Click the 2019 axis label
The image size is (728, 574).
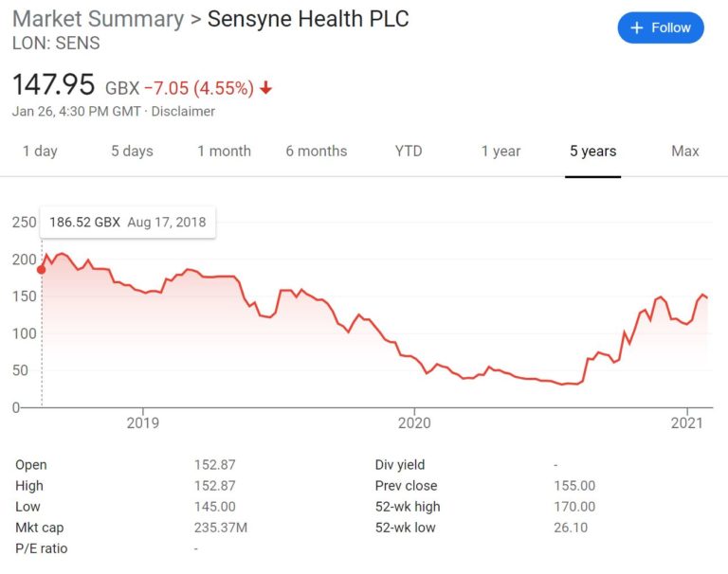[142, 422]
